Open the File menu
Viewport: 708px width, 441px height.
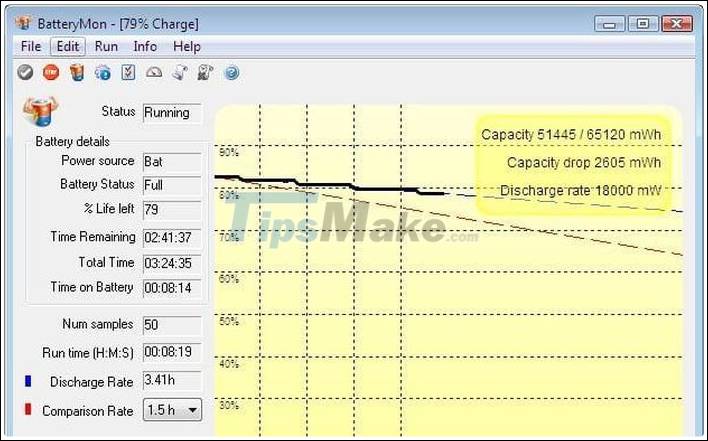tap(31, 46)
